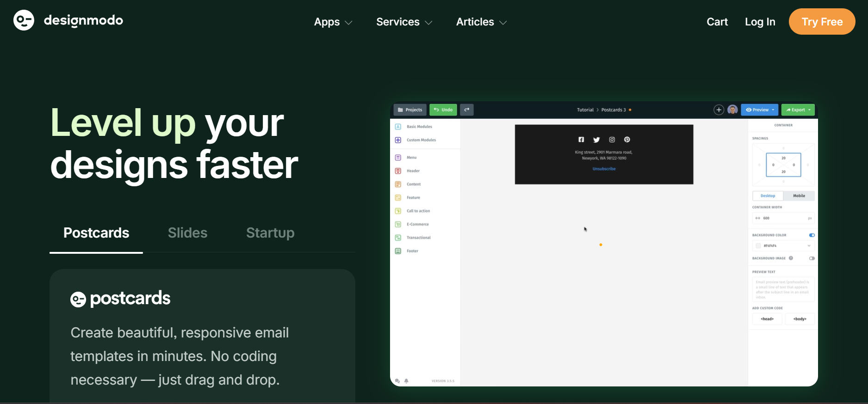Click the <head> custom code button
This screenshot has height=404, width=868.
(x=767, y=319)
